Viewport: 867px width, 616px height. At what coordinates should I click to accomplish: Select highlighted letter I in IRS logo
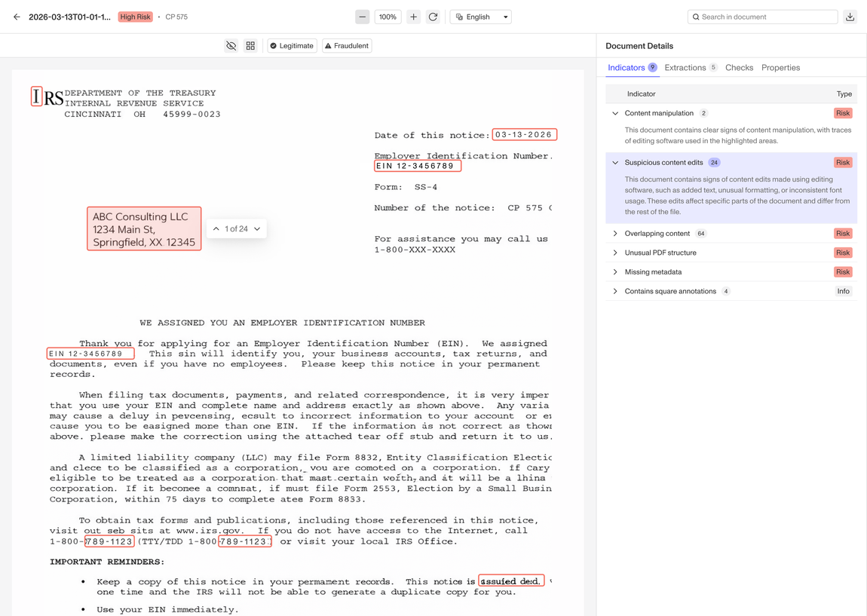coord(36,97)
